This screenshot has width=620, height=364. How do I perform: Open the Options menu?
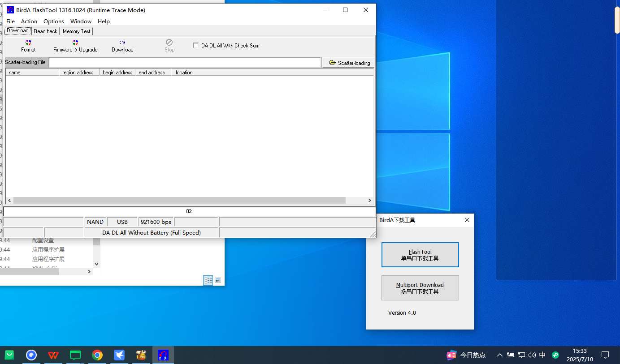[54, 21]
